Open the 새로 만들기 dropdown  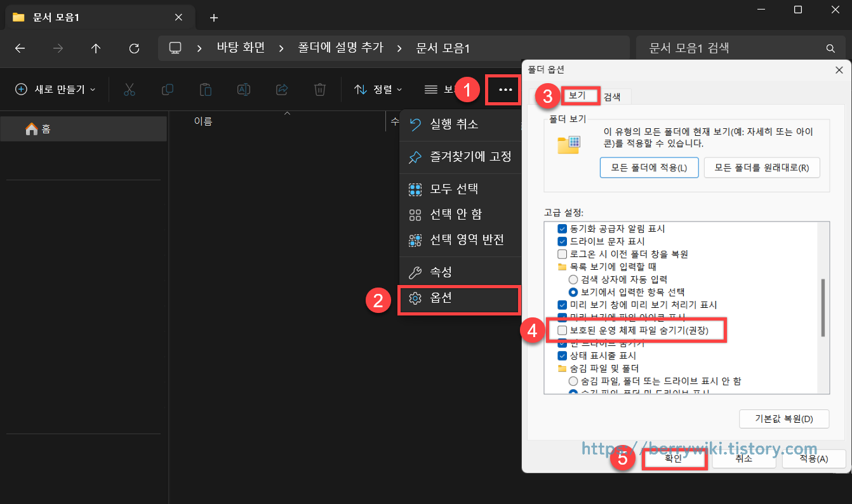[53, 89]
